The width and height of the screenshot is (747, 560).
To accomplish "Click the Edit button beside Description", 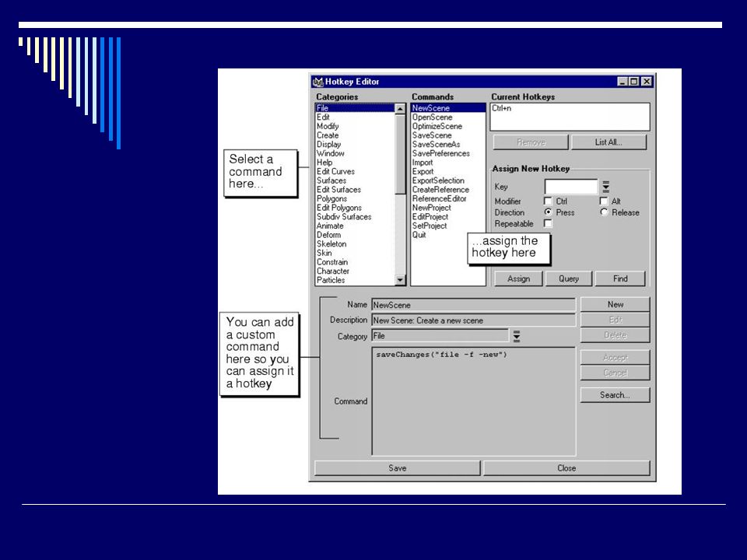I will (615, 320).
